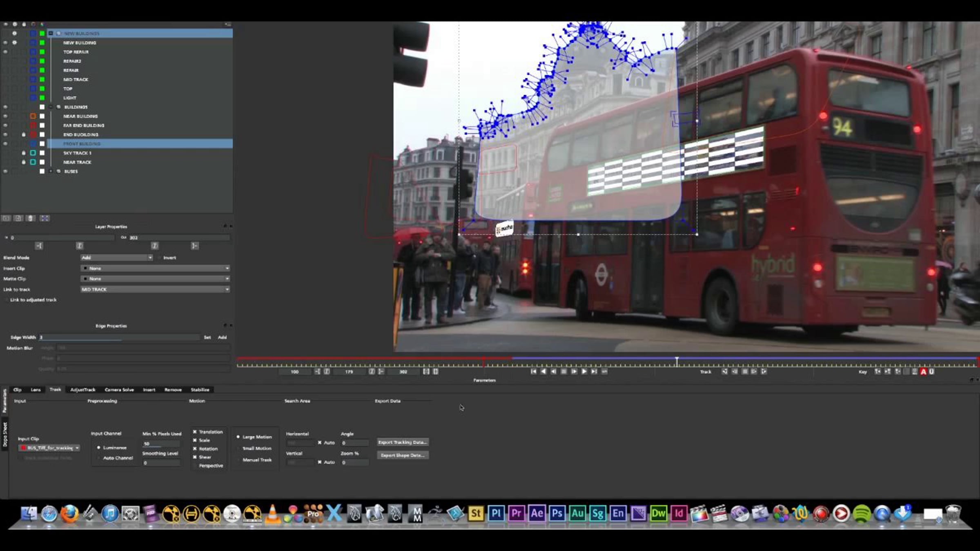This screenshot has height=551, width=980.
Task: Click the set in-point bracket button under Layer Properties
Action: (39, 246)
